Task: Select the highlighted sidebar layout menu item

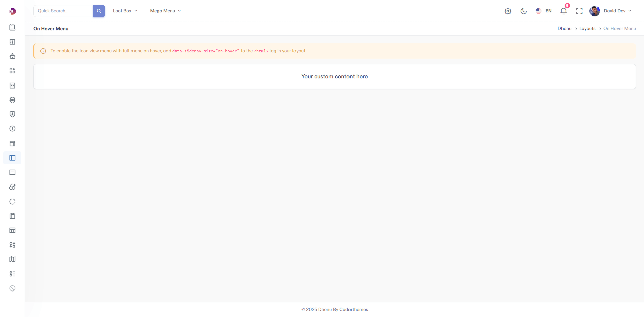Action: click(12, 158)
